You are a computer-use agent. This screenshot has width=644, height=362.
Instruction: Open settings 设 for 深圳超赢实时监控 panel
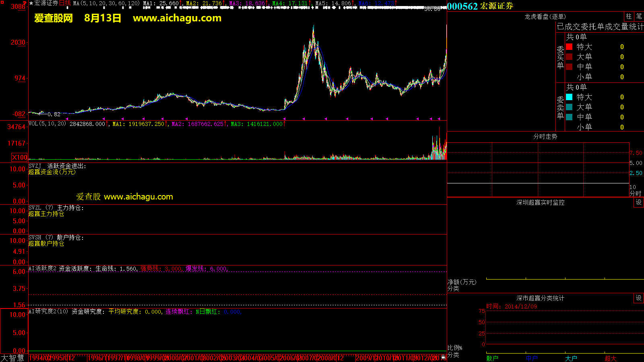tap(638, 202)
